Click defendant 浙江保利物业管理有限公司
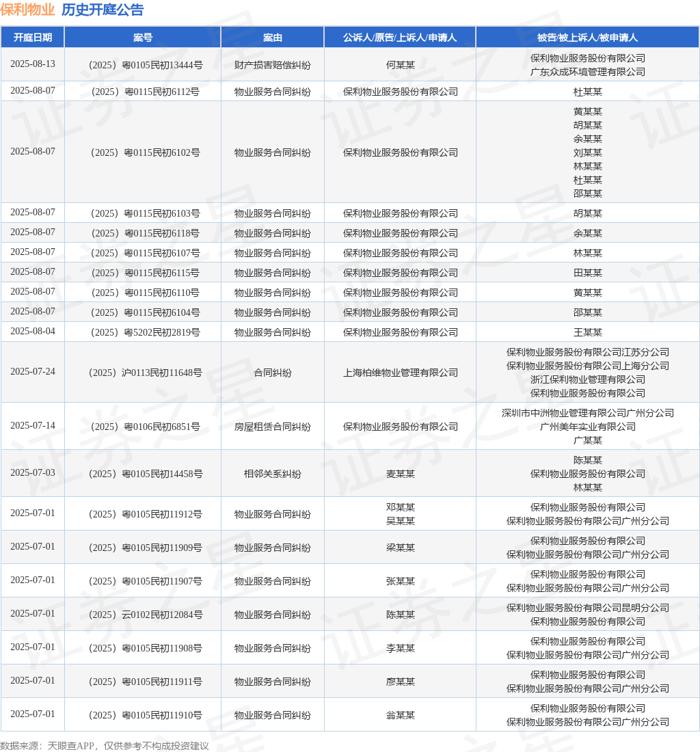 587,379
